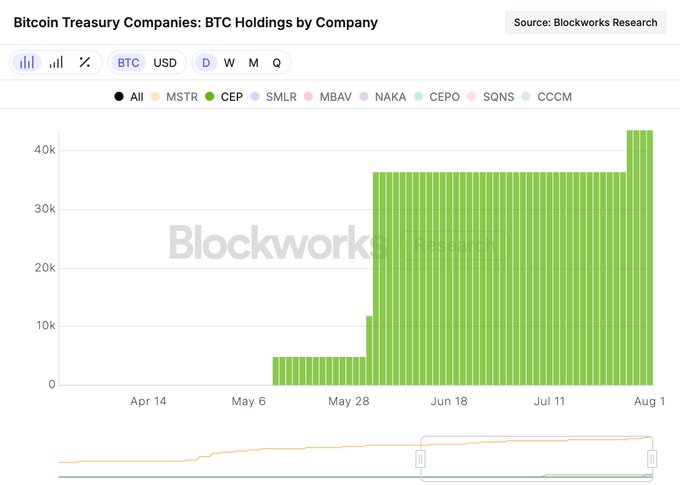The height and width of the screenshot is (485, 680).
Task: Toggle MSTR series in legend
Action: tap(174, 97)
